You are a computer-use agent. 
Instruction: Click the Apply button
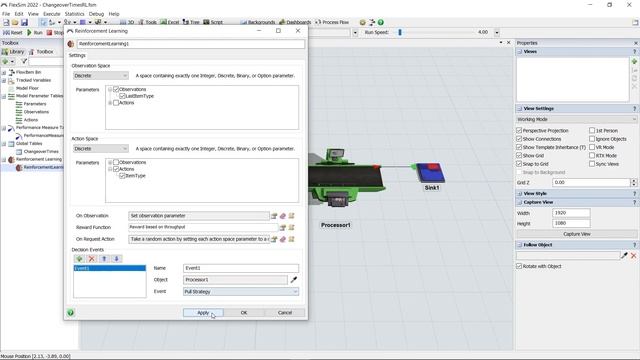coord(203,313)
